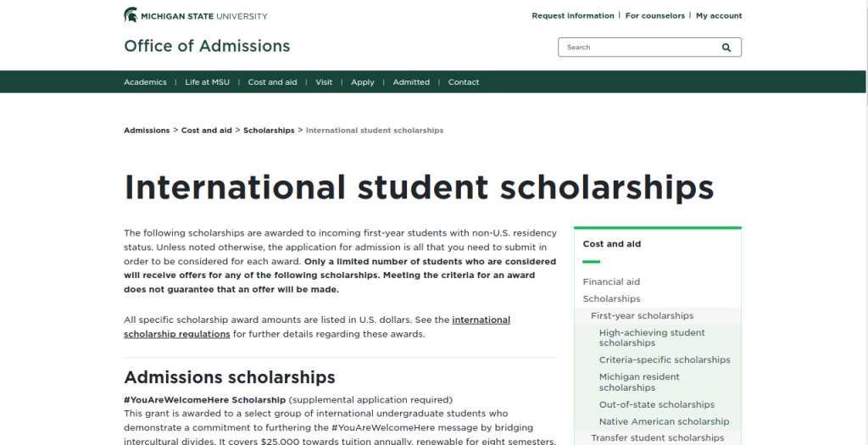Open the Apply menu item

click(x=363, y=82)
